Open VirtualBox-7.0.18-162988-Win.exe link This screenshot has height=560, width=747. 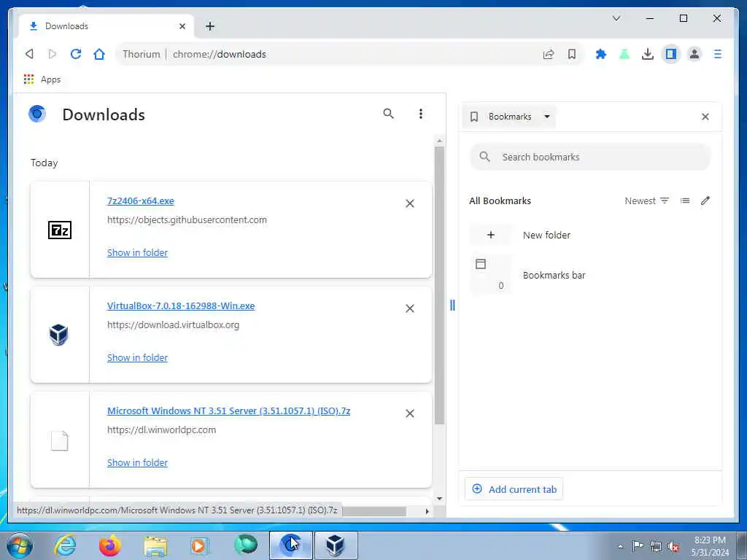(181, 306)
